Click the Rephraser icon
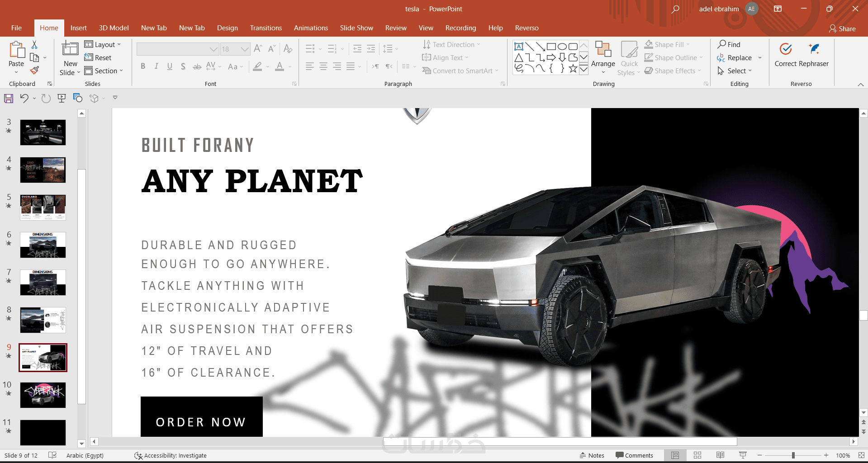The image size is (868, 463). (x=814, y=49)
